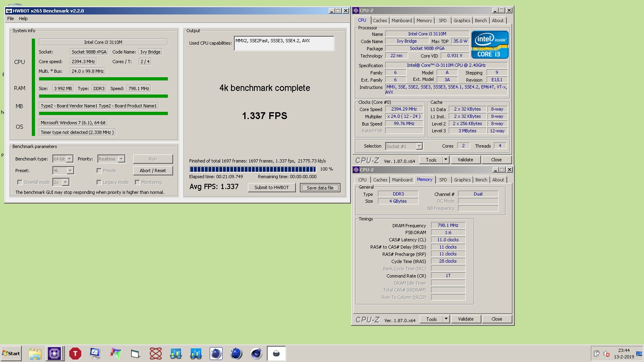This screenshot has width=644, height=362.
Task: Click the power plug tray icon
Action: pyautogui.click(x=597, y=354)
